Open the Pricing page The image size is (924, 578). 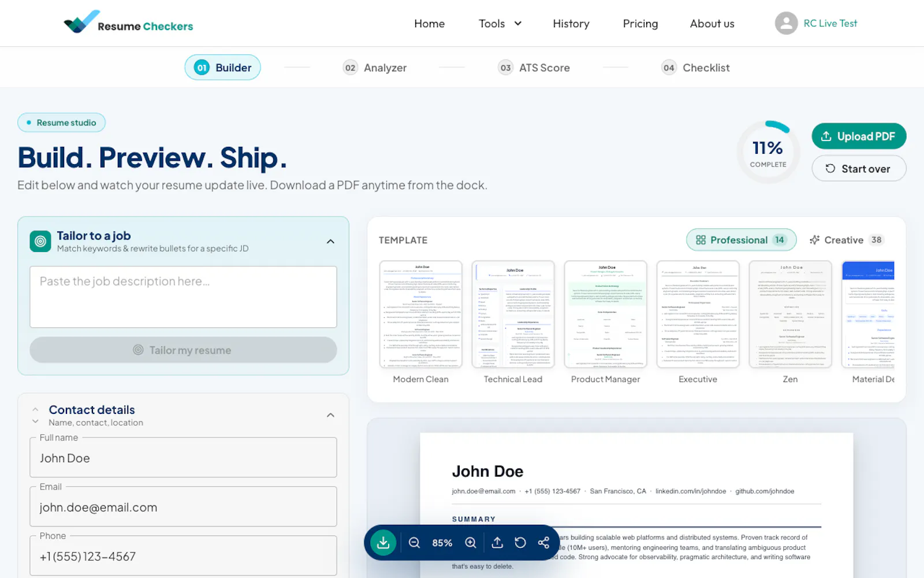click(640, 24)
